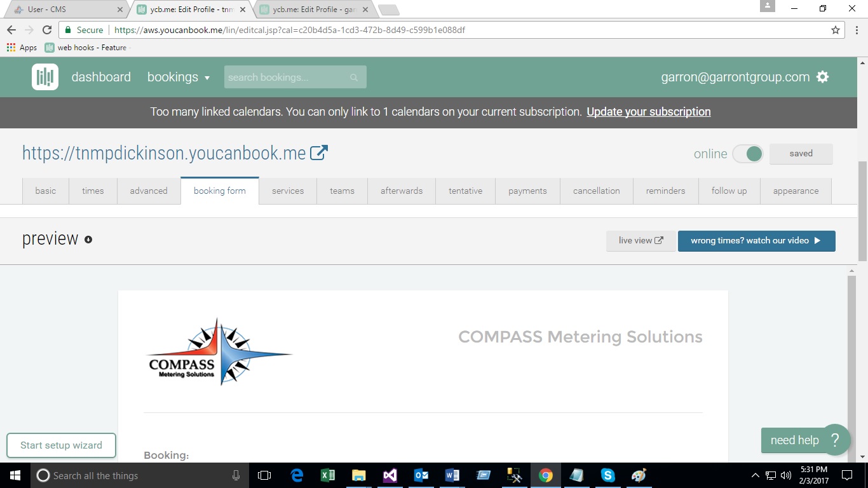Open booking page via external link icon
868x488 pixels.
click(x=318, y=152)
